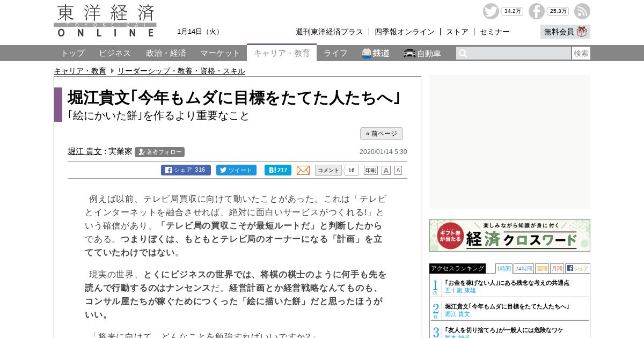Click the Twitter ツイート button
The width and height of the screenshot is (644, 338).
(x=236, y=170)
